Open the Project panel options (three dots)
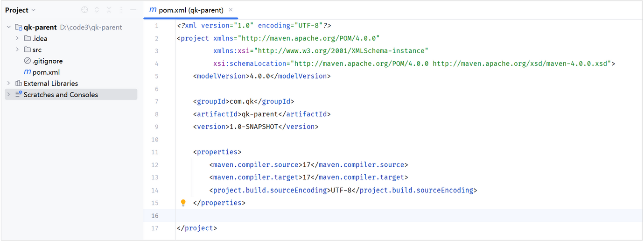 click(x=121, y=10)
